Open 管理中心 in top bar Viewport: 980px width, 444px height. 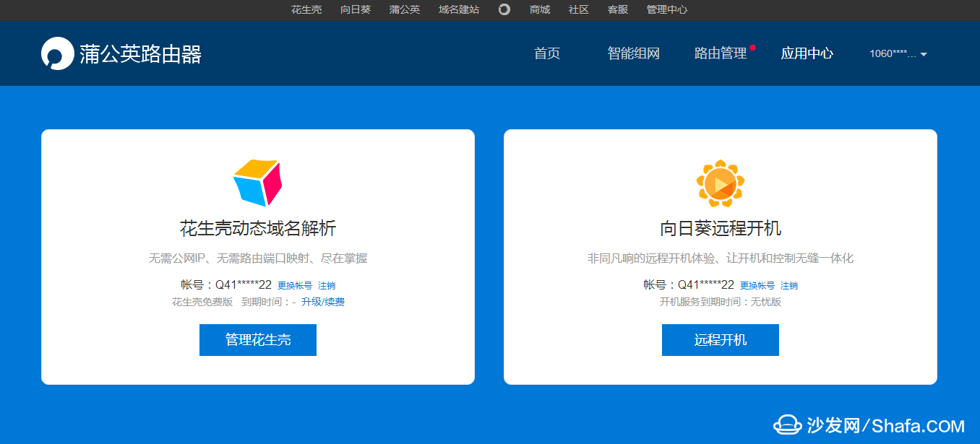coord(667,10)
